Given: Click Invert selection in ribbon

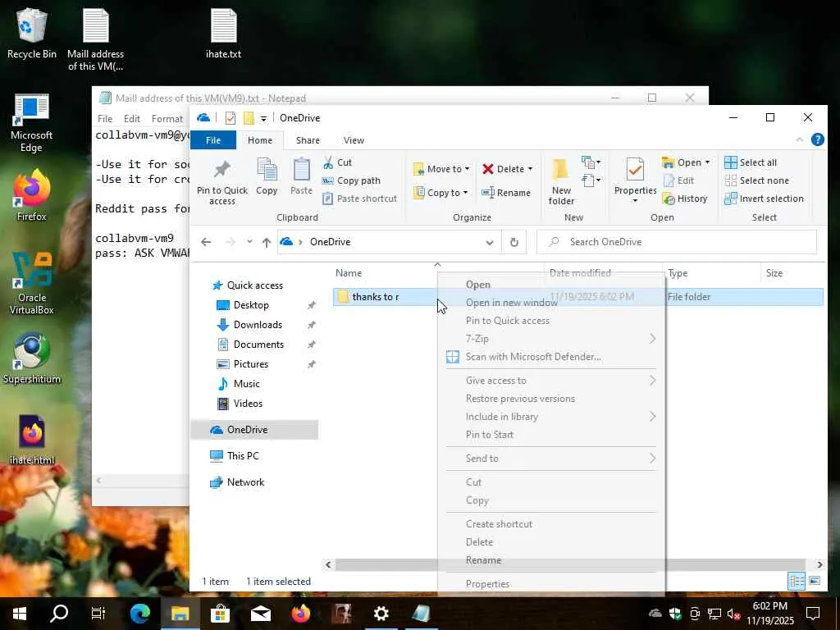Looking at the screenshot, I should coord(764,199).
